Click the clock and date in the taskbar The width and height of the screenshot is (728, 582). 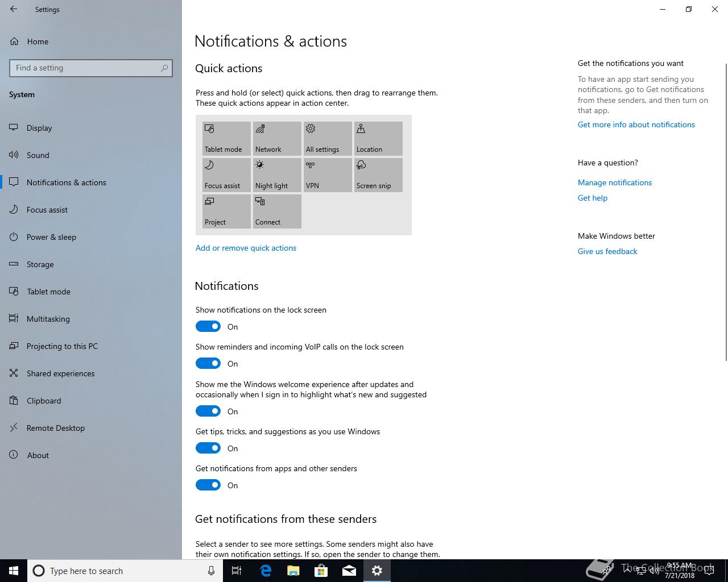(x=679, y=571)
